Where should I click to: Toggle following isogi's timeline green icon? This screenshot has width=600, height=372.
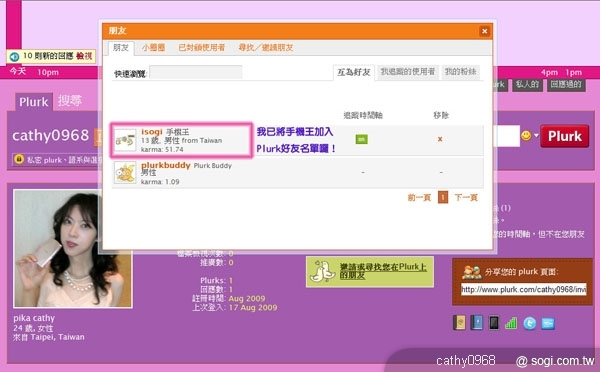[362, 139]
